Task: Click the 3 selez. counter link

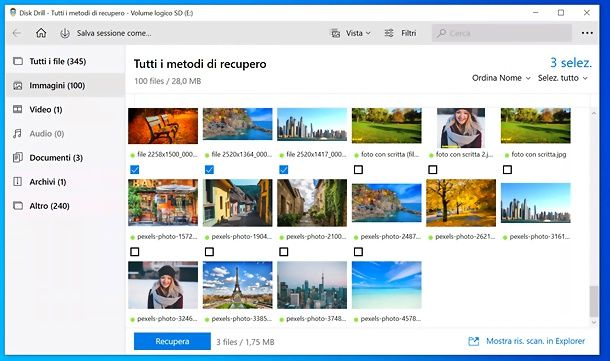Action: pyautogui.click(x=571, y=63)
